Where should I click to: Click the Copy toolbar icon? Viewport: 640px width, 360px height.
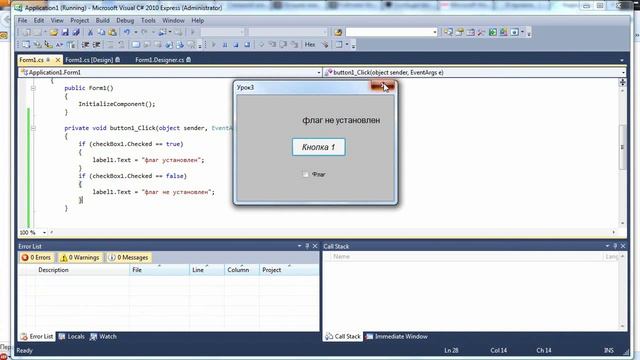coord(101,32)
